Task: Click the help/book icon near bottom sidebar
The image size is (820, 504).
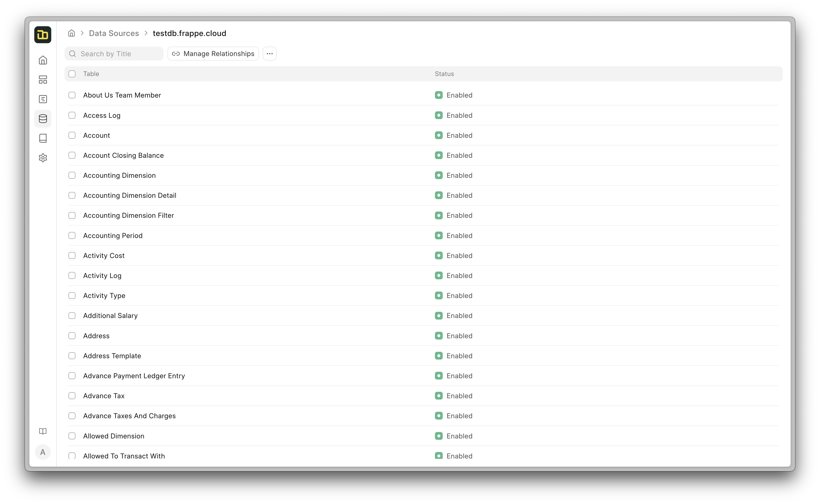Action: (43, 431)
